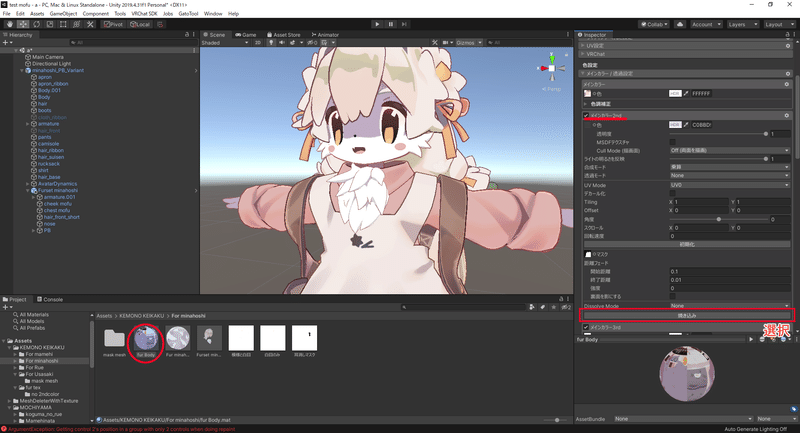Image resolution: width=800 pixels, height=433 pixels.
Task: Switch to the Console tab
Action: click(x=49, y=299)
